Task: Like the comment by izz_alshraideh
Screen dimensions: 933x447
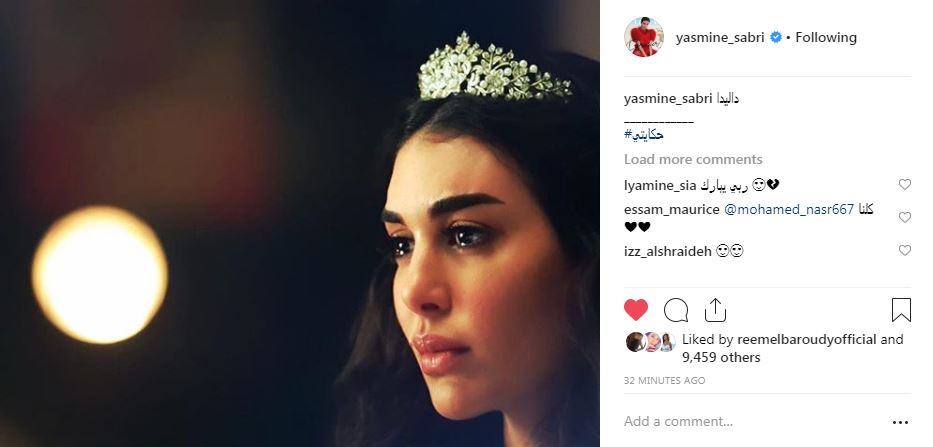Action: tap(904, 251)
